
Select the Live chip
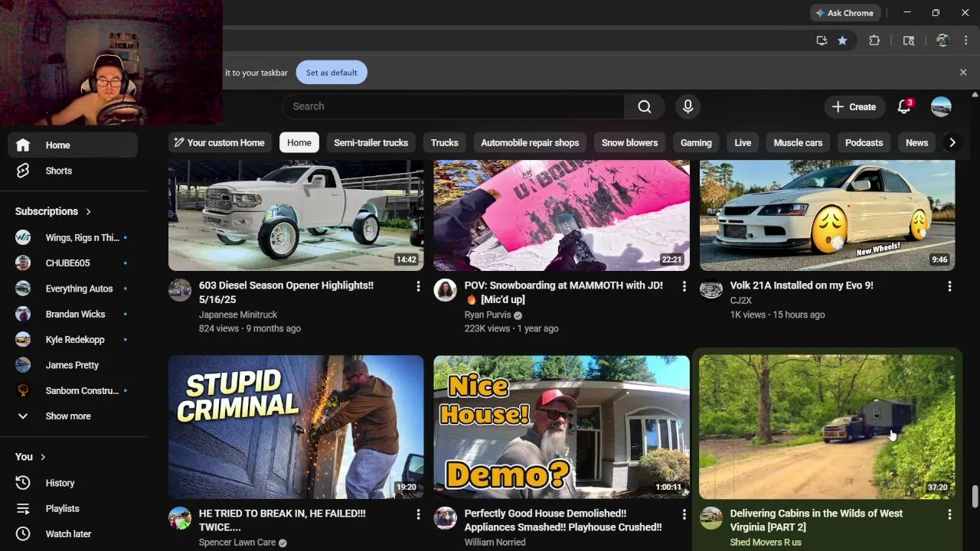tap(743, 142)
